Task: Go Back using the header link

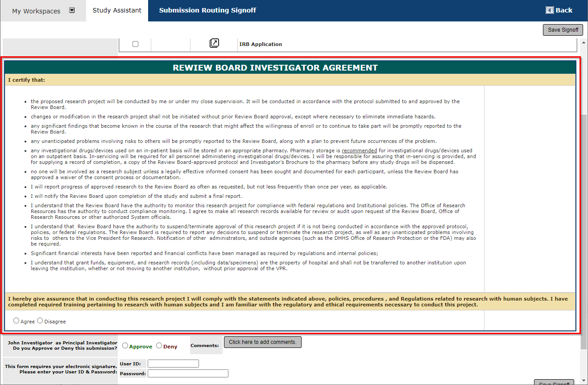Action: [564, 10]
